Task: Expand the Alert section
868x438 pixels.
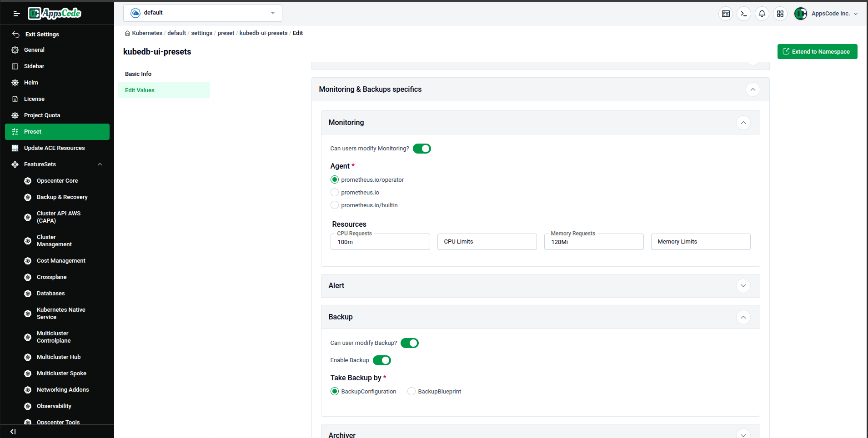Action: click(743, 286)
